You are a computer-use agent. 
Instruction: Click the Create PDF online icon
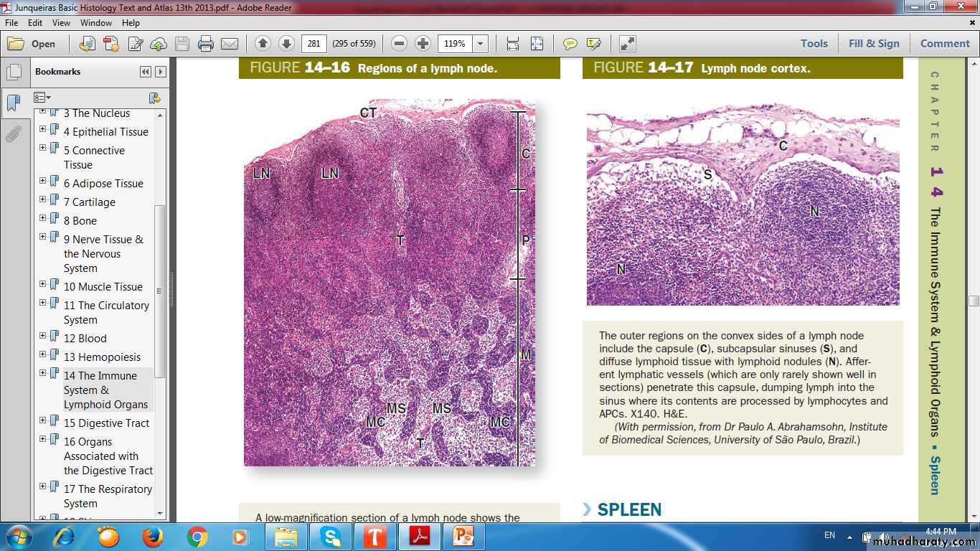click(87, 44)
